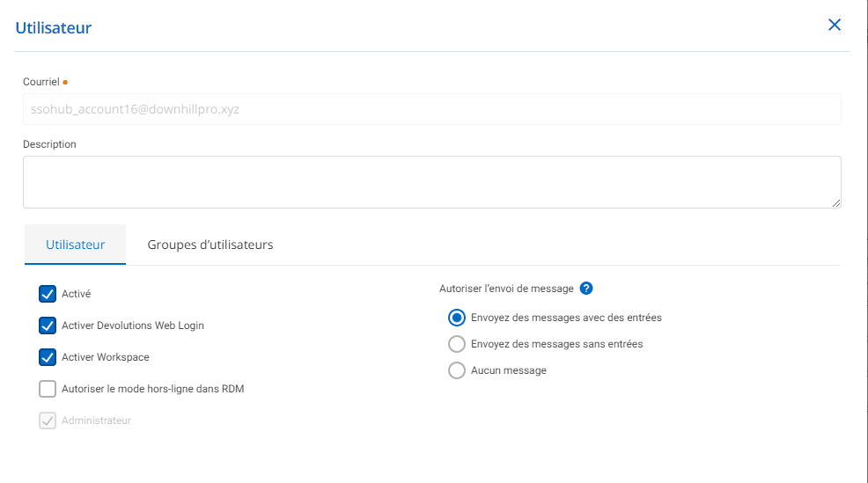
Task: Click the Autoriser l'envoi de message label
Action: point(506,289)
